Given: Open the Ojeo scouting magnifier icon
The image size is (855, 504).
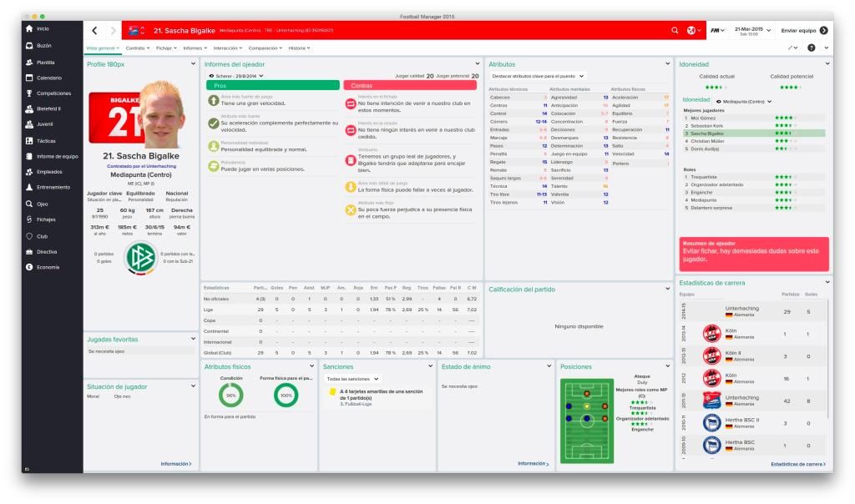Looking at the screenshot, I should [29, 204].
